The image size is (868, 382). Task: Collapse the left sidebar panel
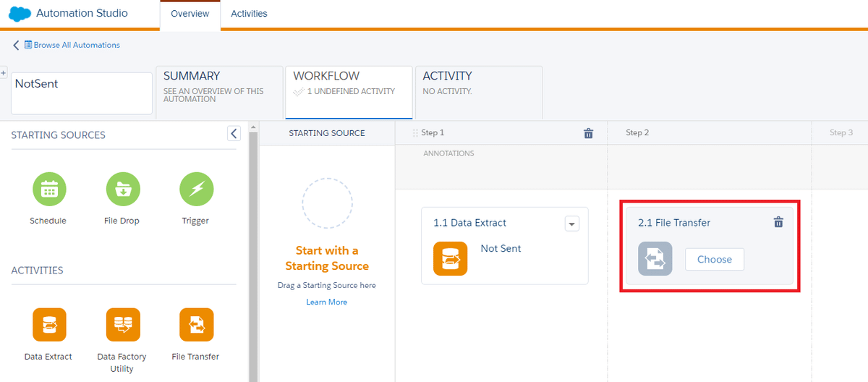[233, 133]
